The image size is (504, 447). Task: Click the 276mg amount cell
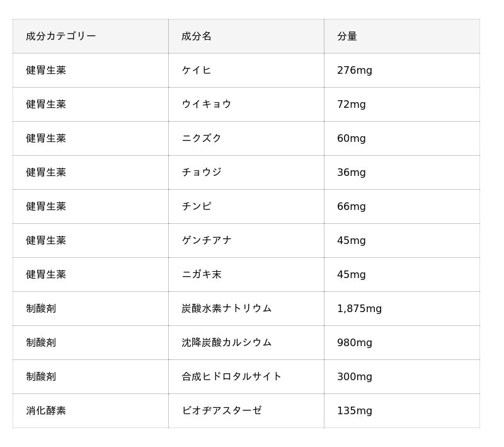pos(355,71)
